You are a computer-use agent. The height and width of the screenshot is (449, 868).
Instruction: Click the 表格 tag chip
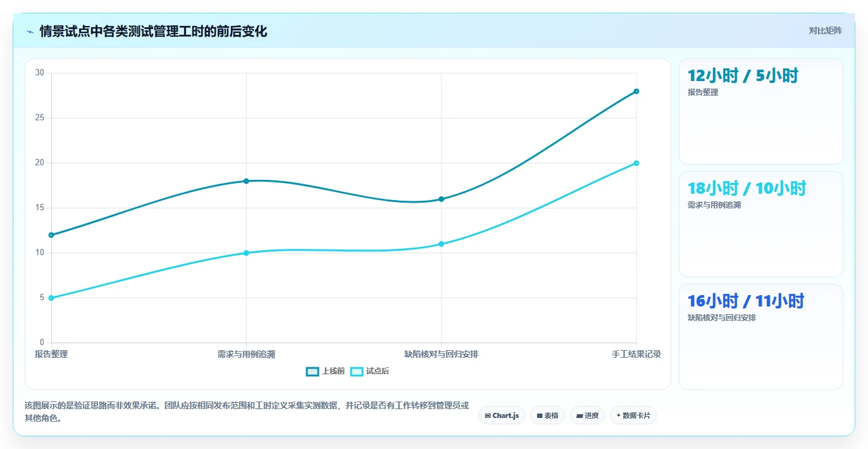[x=547, y=415]
